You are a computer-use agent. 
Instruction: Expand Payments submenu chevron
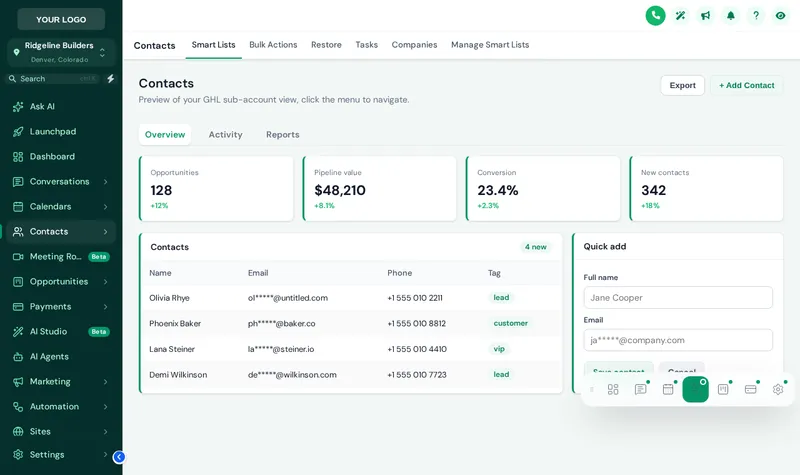tap(105, 307)
